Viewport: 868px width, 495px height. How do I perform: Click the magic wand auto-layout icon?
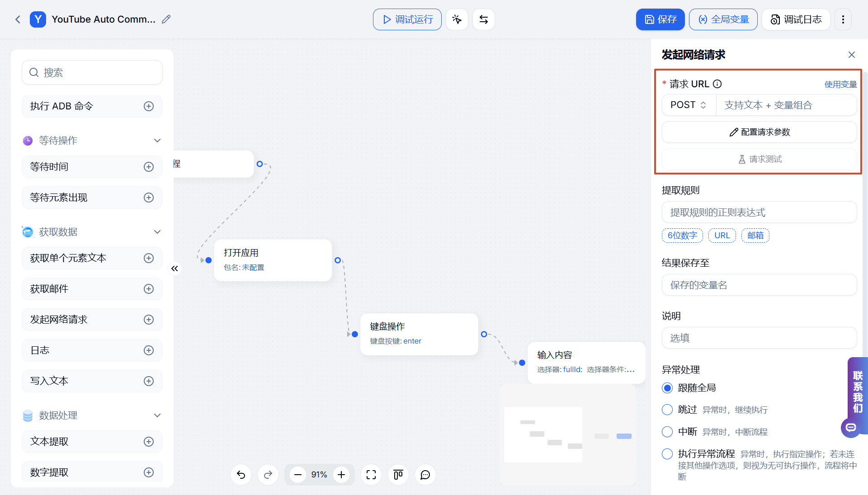click(x=457, y=19)
